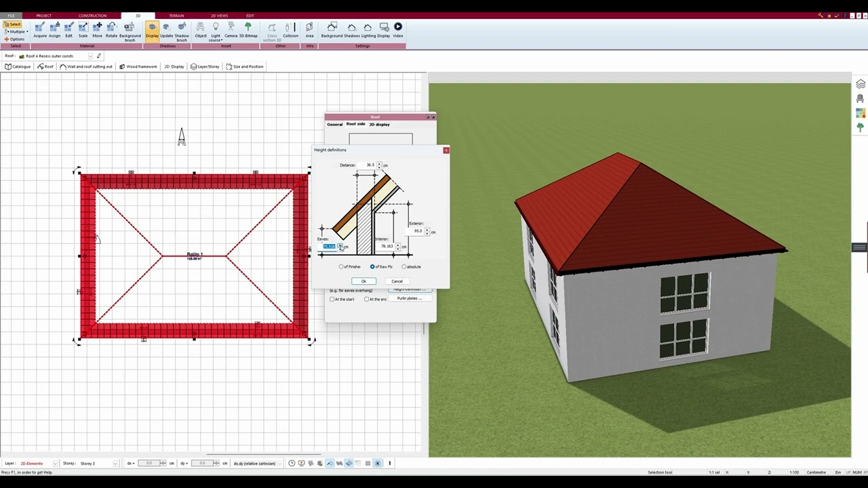Cancel the Height definitions dialog

pos(397,281)
